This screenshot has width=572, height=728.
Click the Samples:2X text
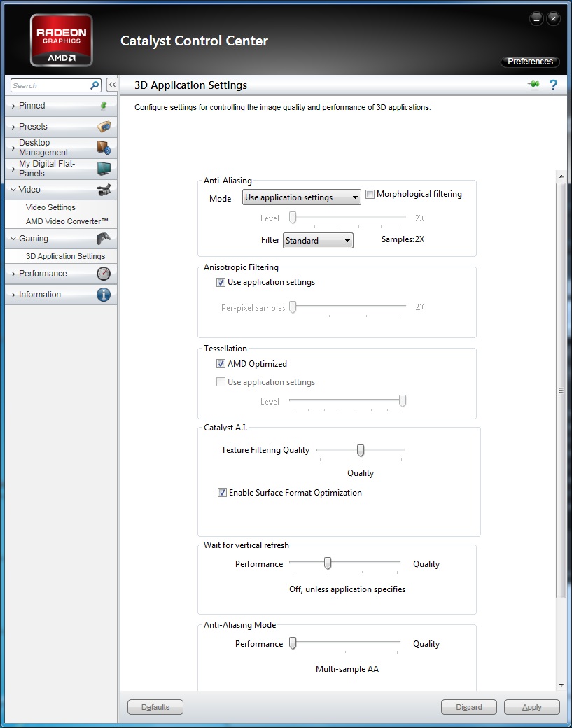coord(403,239)
